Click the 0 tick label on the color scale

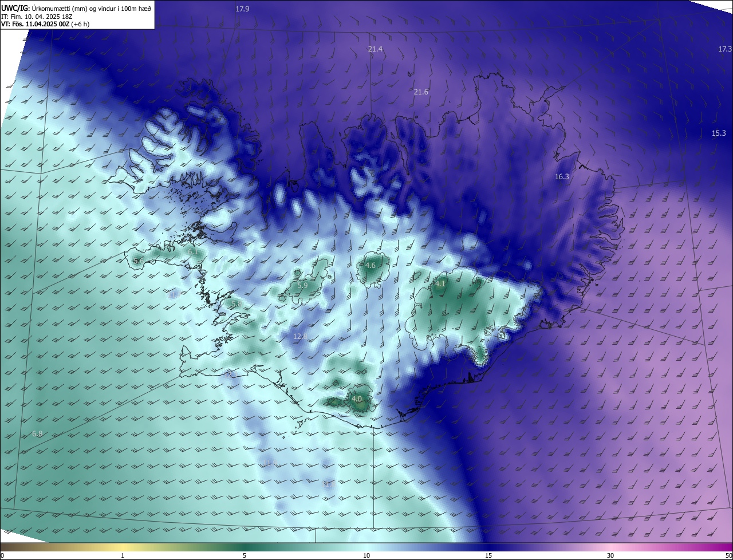tap(2, 555)
